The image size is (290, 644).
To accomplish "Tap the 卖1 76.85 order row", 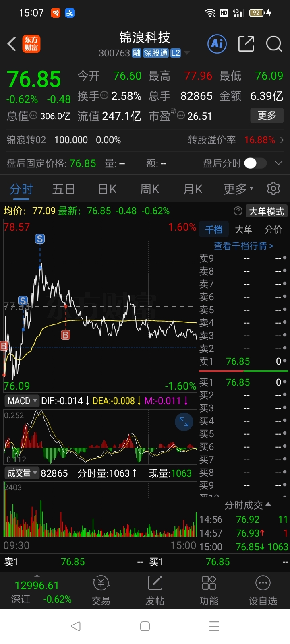I will tap(243, 361).
